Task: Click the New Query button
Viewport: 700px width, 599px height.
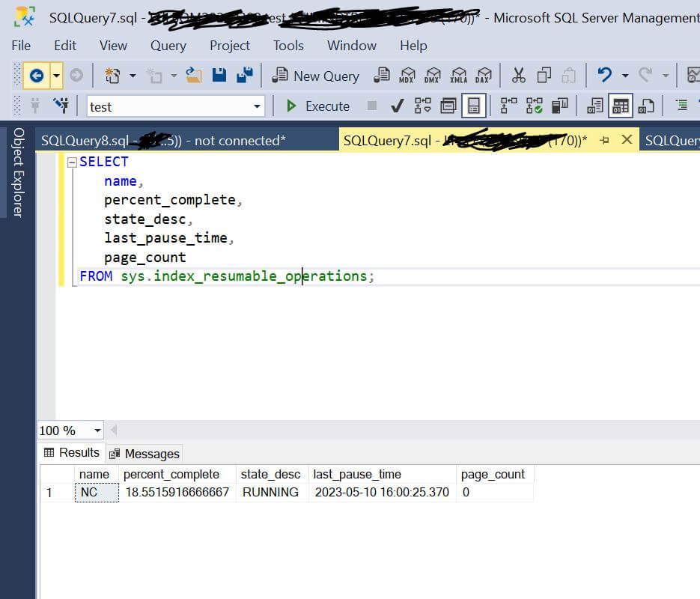Action: tap(316, 76)
